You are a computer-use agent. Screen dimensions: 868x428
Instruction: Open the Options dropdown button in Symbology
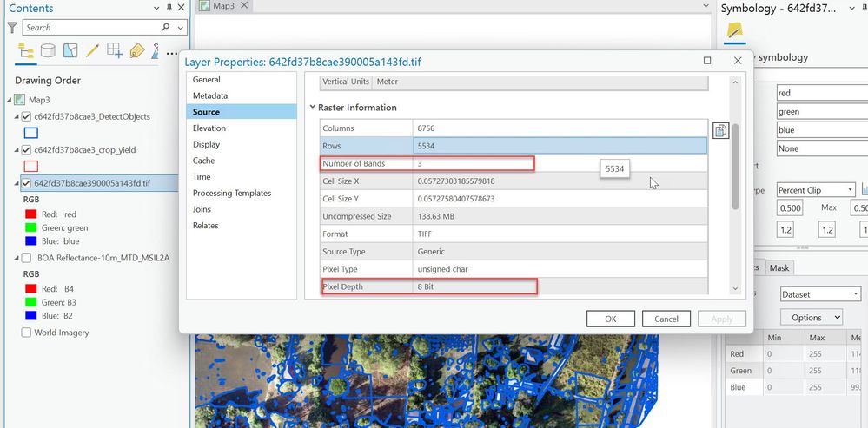coord(812,318)
